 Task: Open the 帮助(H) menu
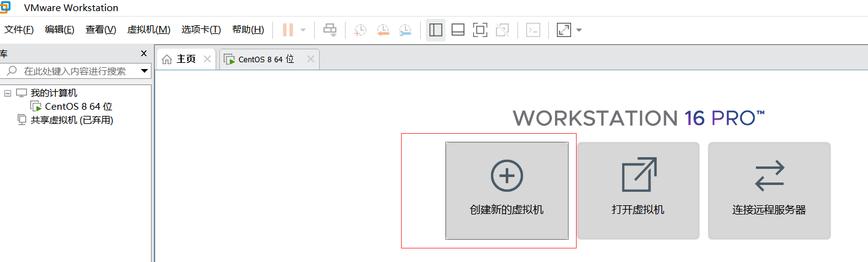248,30
